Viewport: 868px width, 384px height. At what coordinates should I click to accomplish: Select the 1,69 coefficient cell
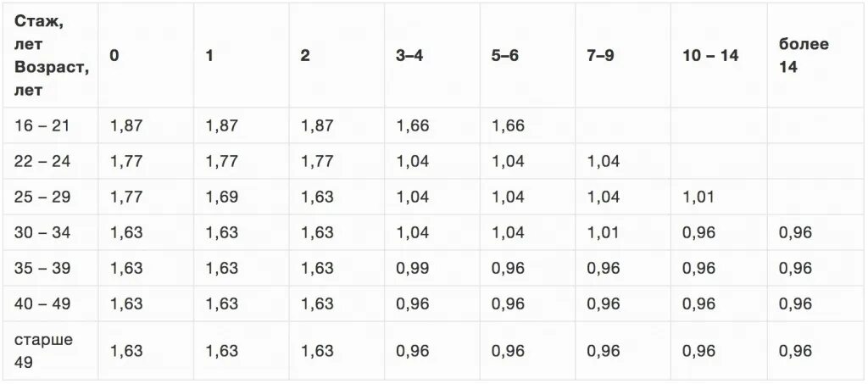(222, 197)
